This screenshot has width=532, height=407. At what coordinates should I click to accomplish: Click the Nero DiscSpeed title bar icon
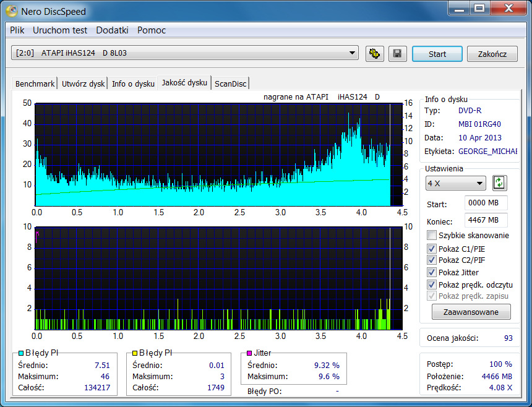tap(12, 11)
